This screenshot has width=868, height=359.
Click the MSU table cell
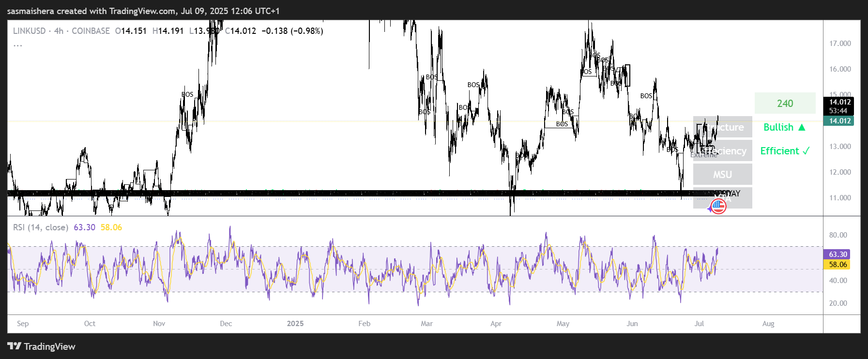click(x=722, y=175)
